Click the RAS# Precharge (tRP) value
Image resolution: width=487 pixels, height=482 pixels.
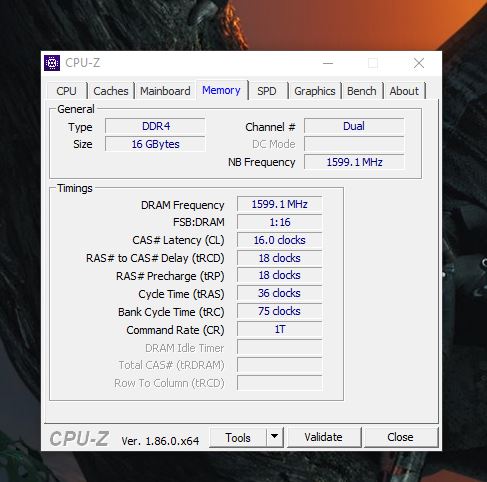[280, 275]
